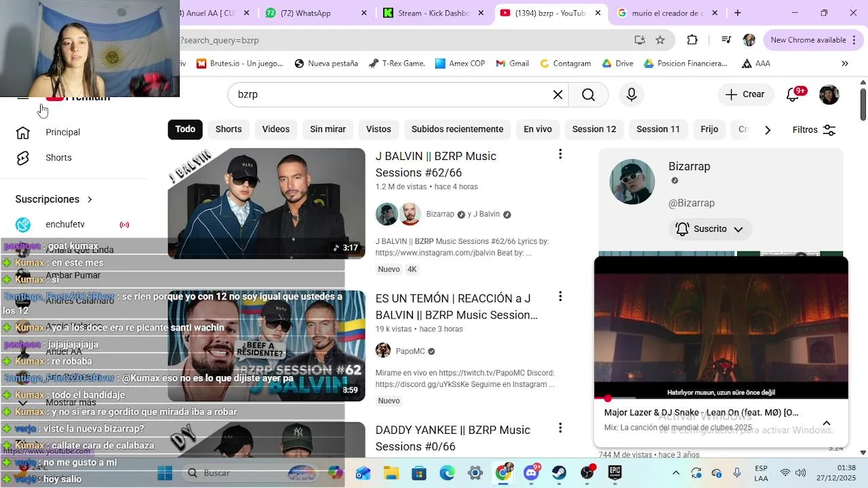Open Chrome media controls icon
The height and width of the screenshot is (488, 868).
[726, 40]
